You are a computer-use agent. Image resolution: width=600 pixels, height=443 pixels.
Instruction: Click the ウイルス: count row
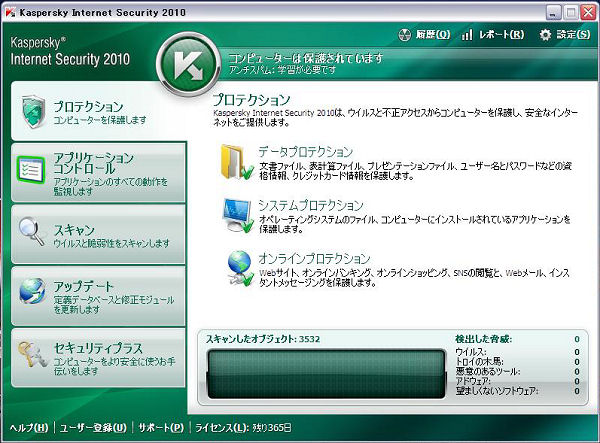coord(517,352)
